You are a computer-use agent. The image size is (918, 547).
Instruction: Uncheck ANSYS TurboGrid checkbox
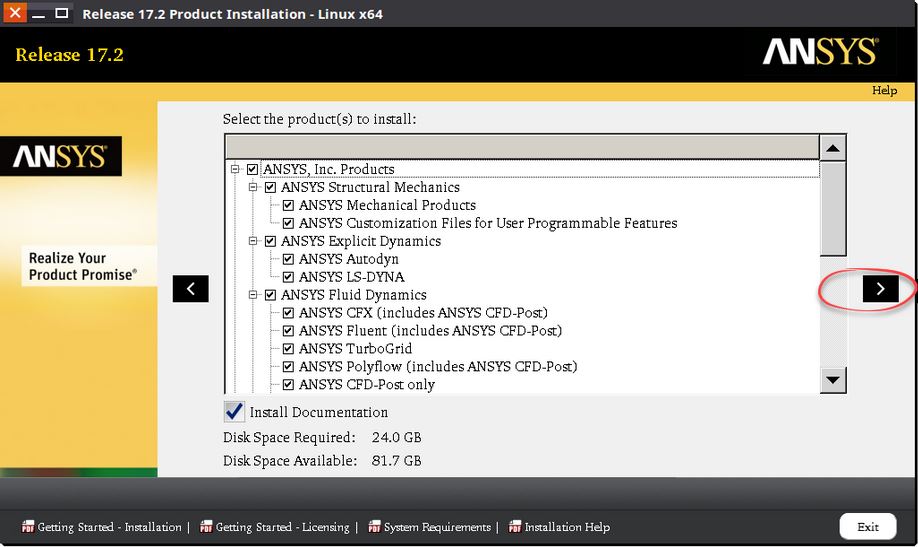[288, 348]
